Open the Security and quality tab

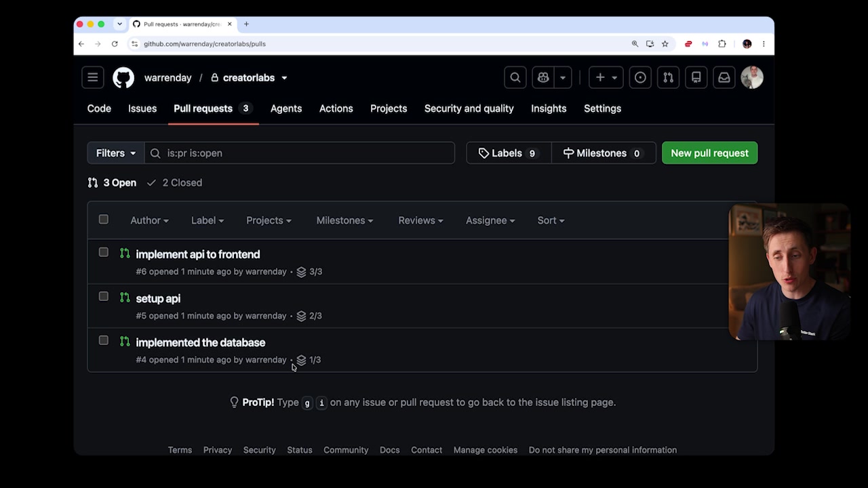point(469,108)
